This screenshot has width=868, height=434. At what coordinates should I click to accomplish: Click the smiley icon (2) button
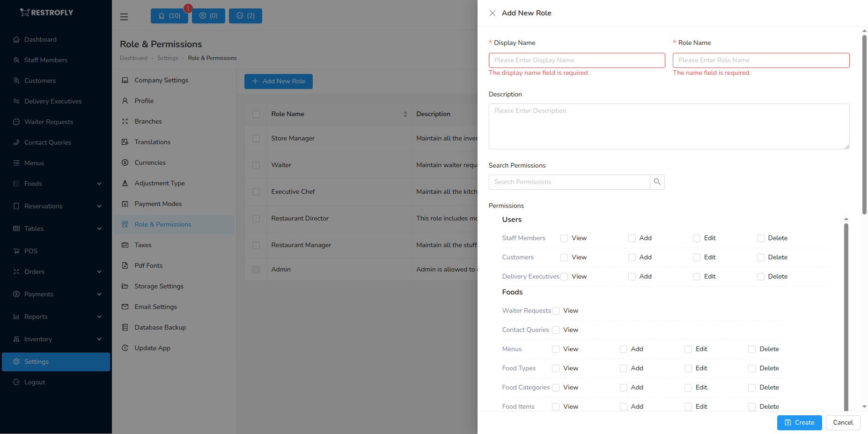(245, 16)
